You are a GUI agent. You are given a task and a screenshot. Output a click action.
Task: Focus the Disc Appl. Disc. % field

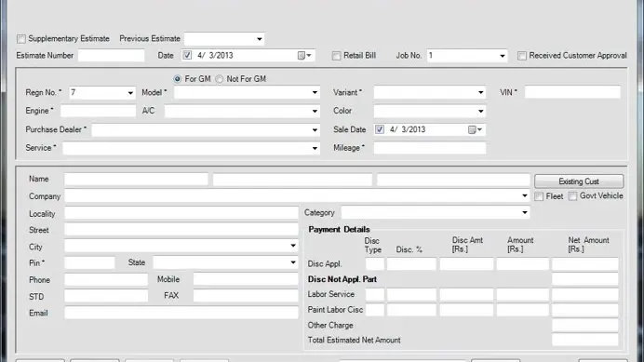tap(411, 263)
